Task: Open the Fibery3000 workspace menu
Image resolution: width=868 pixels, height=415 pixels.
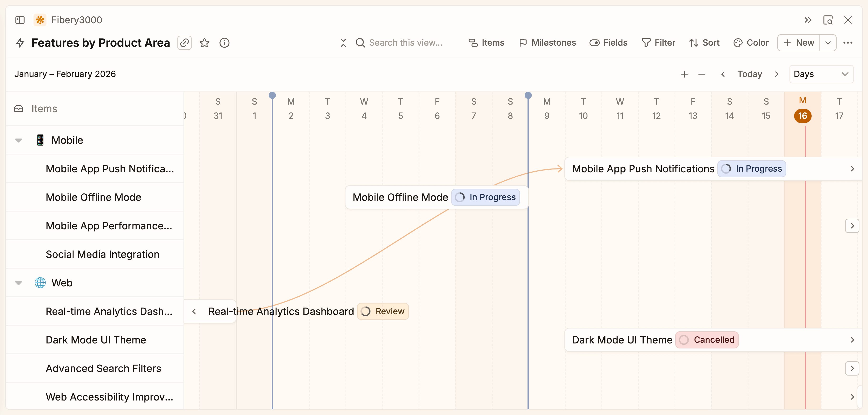Action: pos(67,20)
